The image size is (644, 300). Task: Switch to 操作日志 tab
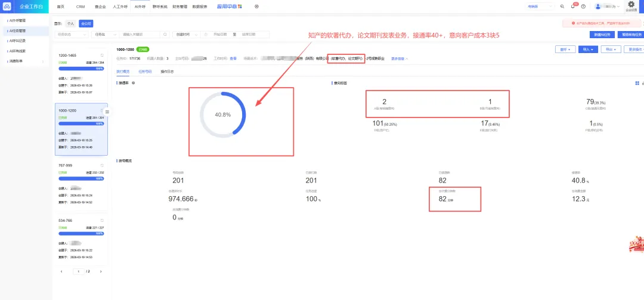[167, 72]
